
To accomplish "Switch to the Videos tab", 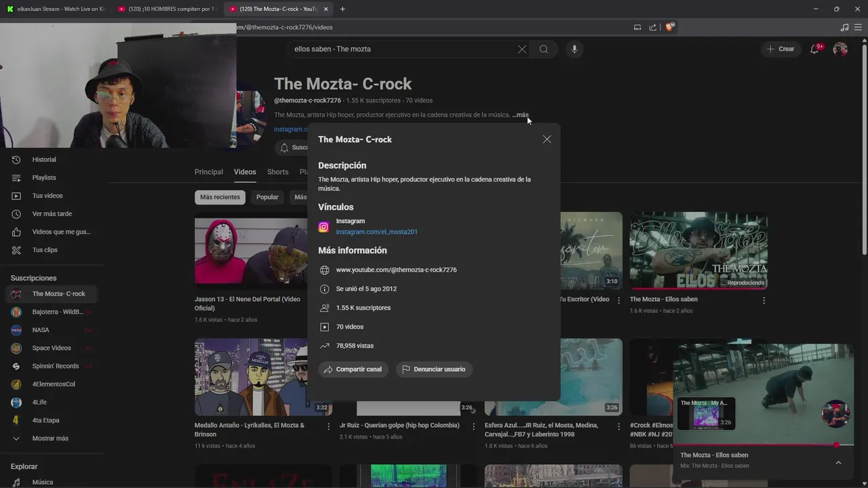I will pyautogui.click(x=245, y=172).
